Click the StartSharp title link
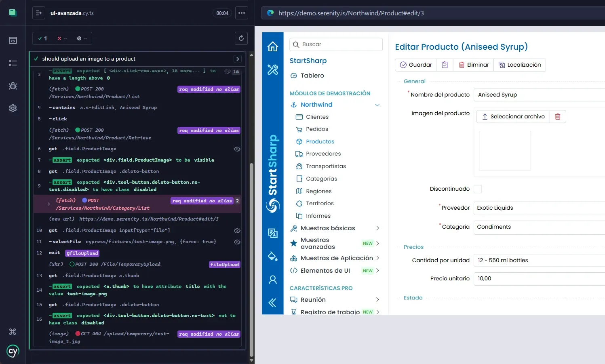 coord(308,61)
